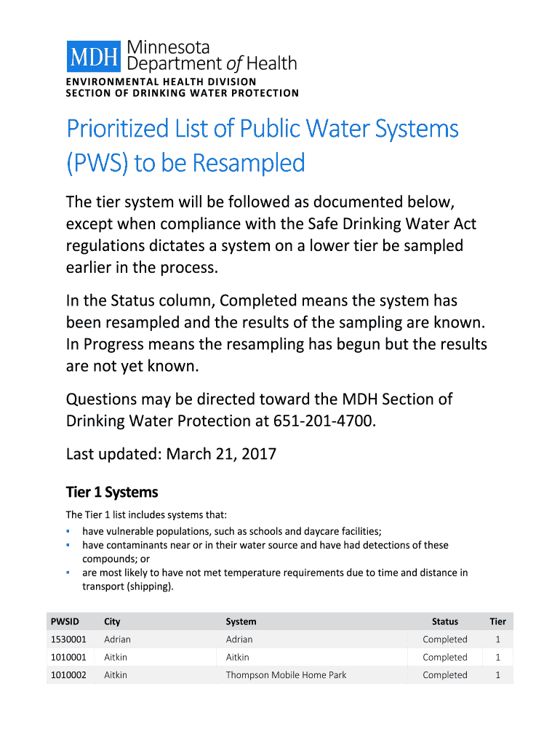This screenshot has width=560, height=745.
Task: Click the Tier 1 Systems heading
Action: point(112,493)
